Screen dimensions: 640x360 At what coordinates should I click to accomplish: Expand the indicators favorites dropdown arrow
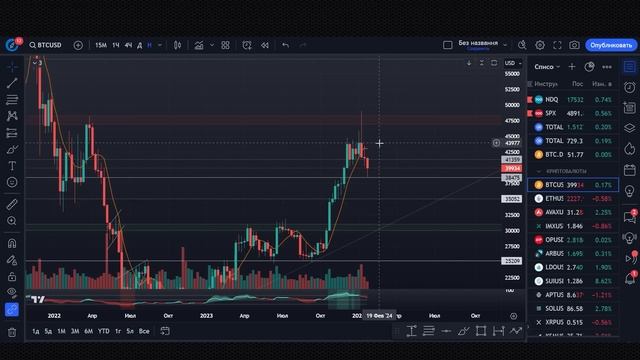[211, 45]
